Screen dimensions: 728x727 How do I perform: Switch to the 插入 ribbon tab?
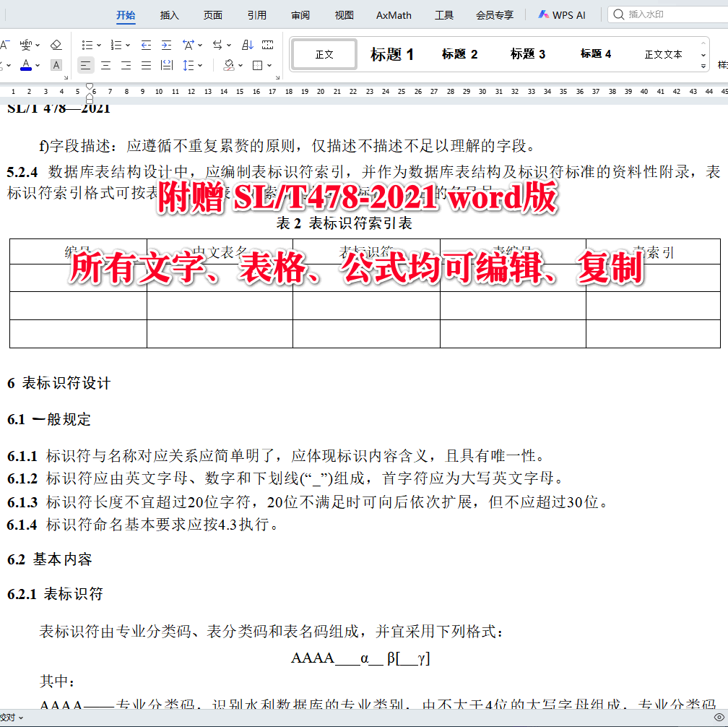[168, 14]
